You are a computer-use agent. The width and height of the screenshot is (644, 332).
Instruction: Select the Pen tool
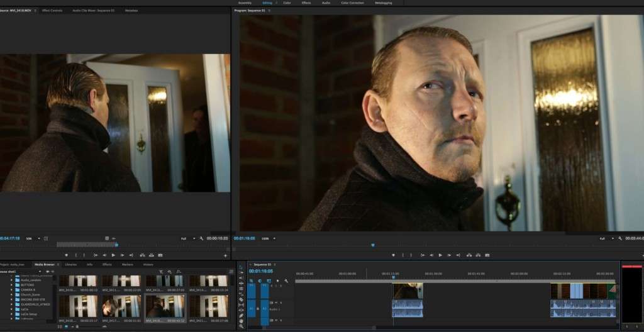[241, 316]
